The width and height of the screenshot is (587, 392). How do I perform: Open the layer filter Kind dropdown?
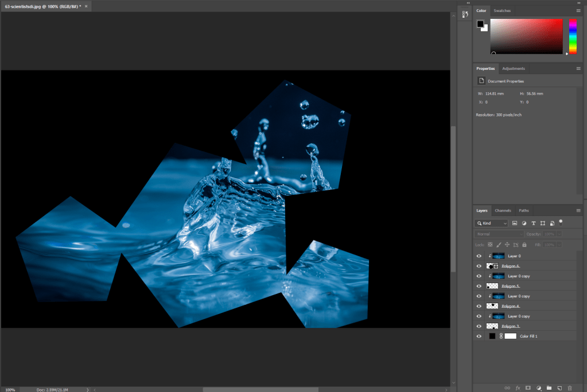[491, 223]
